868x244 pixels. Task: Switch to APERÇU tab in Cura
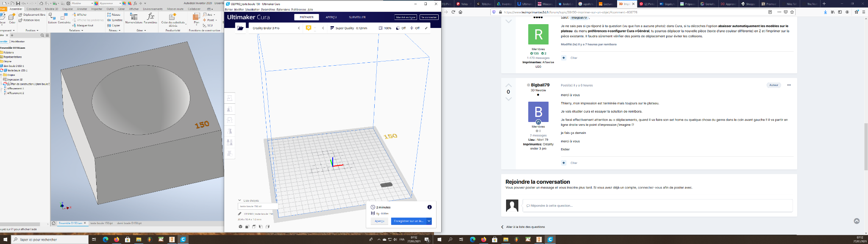tap(331, 17)
